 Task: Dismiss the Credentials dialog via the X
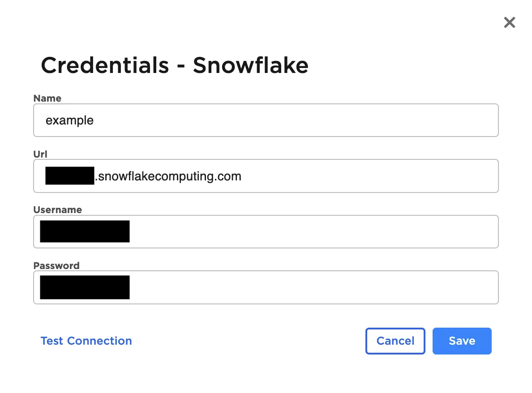click(510, 22)
